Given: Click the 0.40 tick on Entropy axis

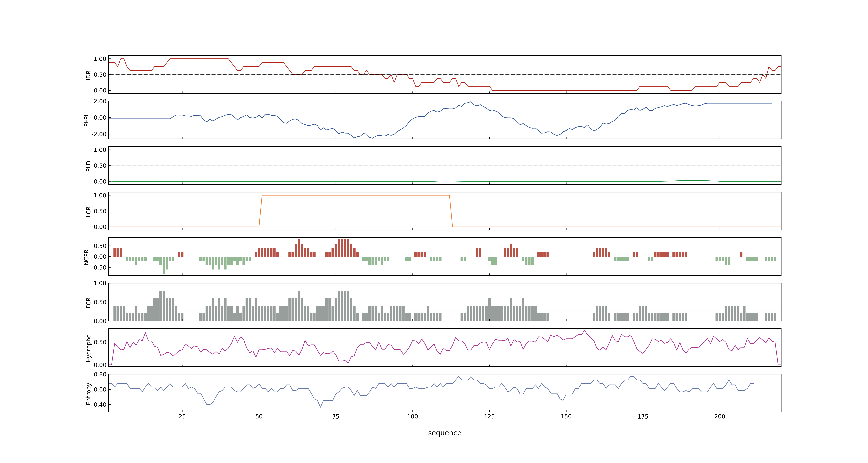Looking at the screenshot, I should click(x=100, y=404).
